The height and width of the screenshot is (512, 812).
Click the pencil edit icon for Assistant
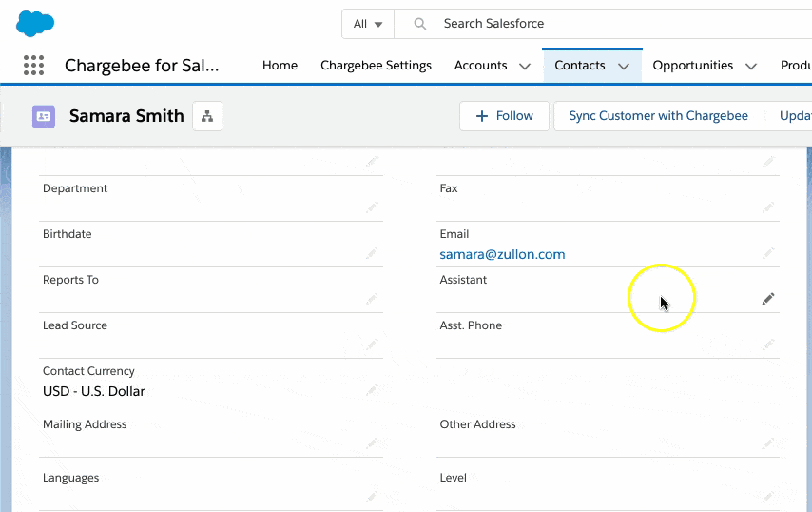(x=768, y=299)
